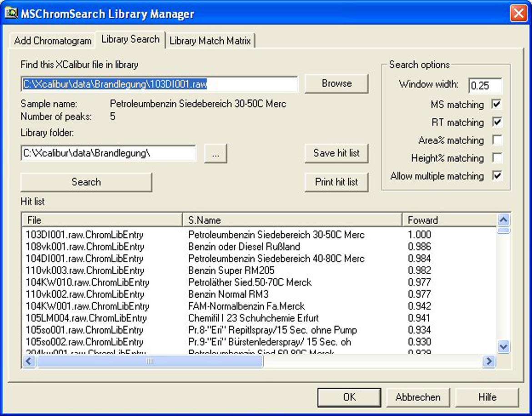Image resolution: width=532 pixels, height=416 pixels.
Task: Click the Library folder path field
Action: pyautogui.click(x=109, y=153)
